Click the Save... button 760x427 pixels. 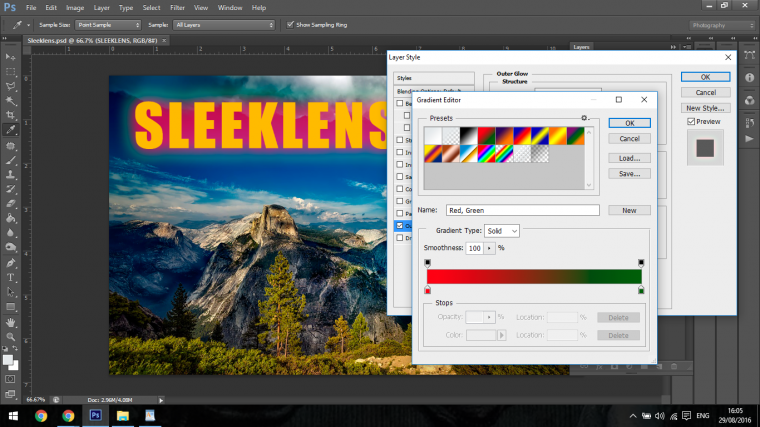pyautogui.click(x=629, y=174)
